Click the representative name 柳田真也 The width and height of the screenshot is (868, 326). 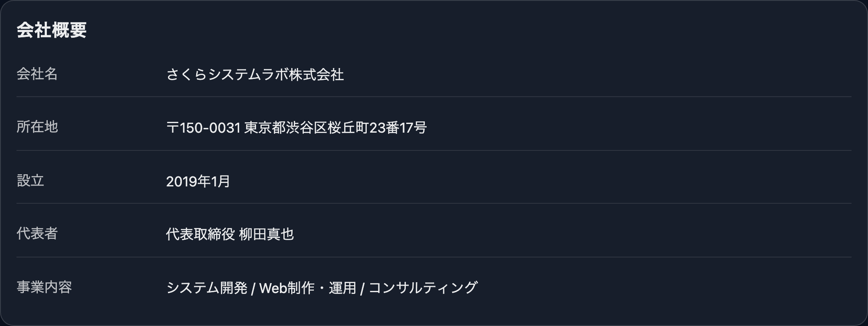point(266,235)
